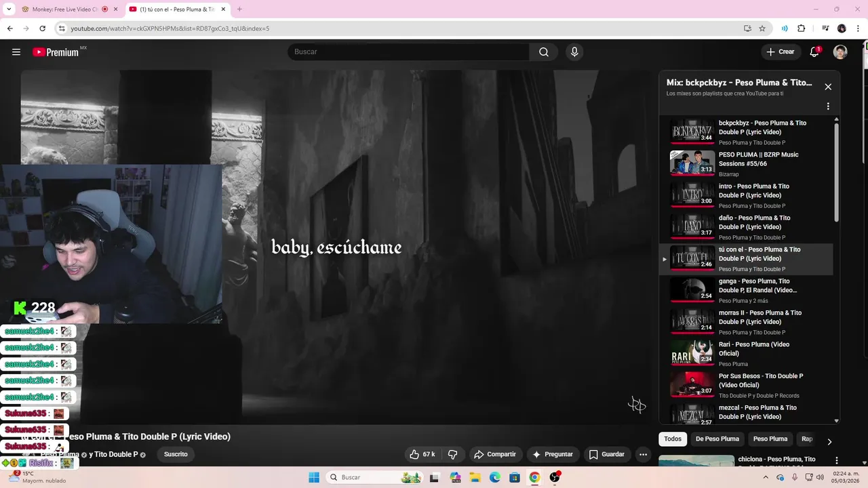
Task: Open tab search dropdown arrow
Action: [9, 9]
